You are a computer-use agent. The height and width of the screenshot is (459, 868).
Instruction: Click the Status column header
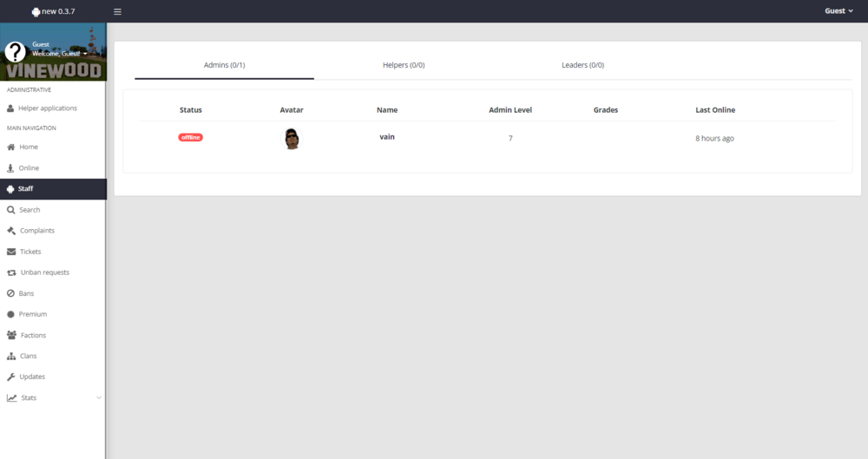pyautogui.click(x=190, y=110)
